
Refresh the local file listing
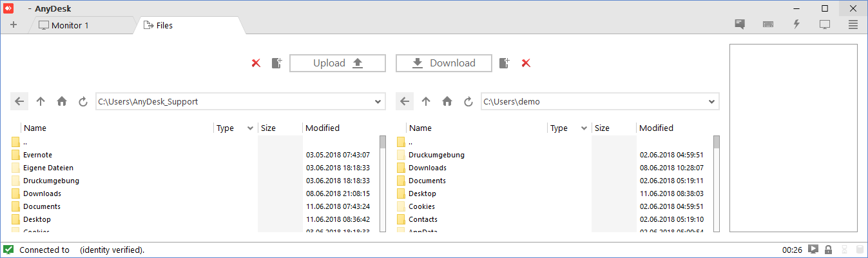point(82,101)
